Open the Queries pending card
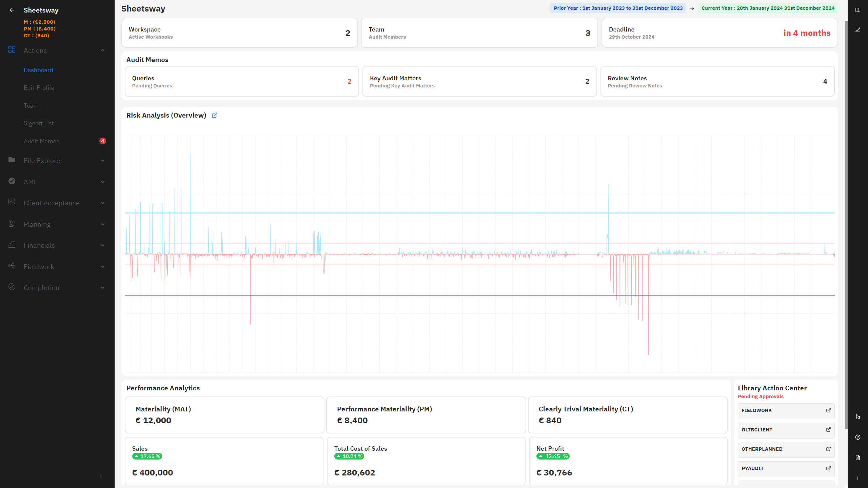868x488 pixels. [241, 82]
